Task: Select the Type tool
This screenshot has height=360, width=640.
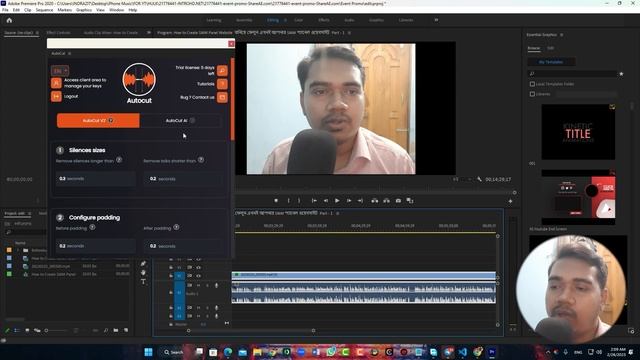Action: pos(143,282)
